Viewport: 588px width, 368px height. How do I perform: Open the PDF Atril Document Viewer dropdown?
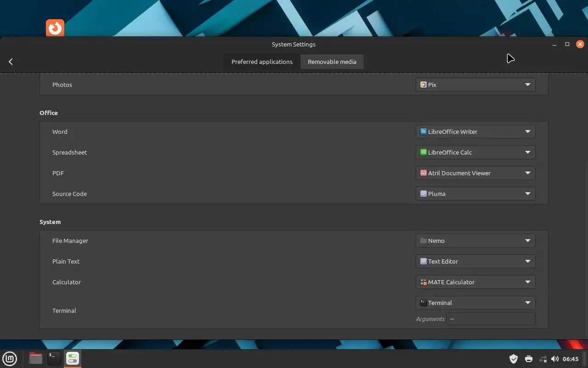click(x=475, y=173)
